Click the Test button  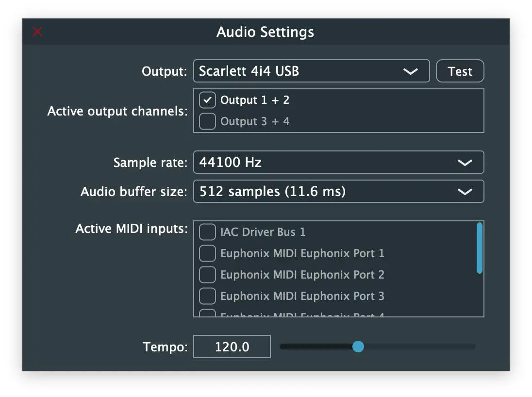coord(459,71)
